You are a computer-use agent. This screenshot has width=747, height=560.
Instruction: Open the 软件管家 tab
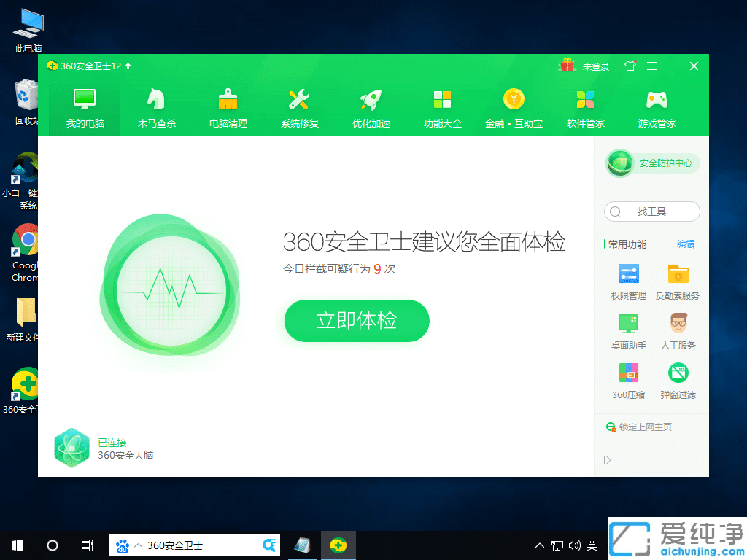click(x=585, y=106)
